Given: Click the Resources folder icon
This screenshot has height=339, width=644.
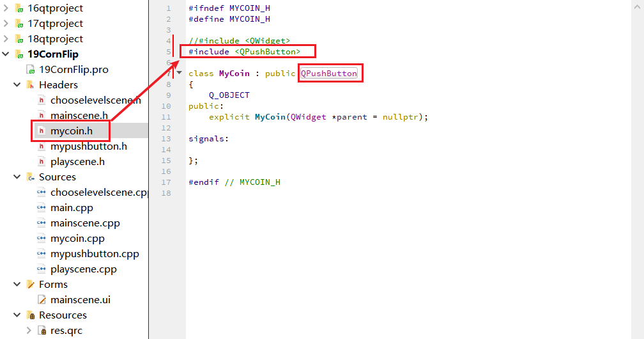Looking at the screenshot, I should coord(31,315).
